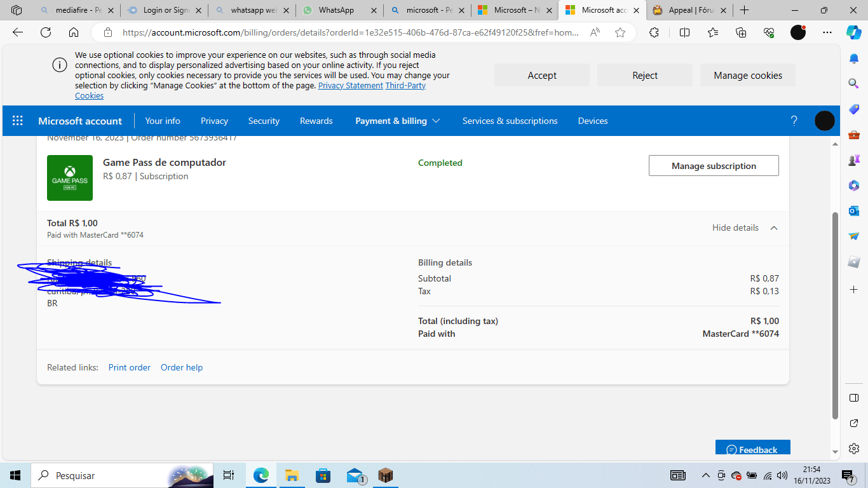Screen dimensions: 868x488
Task: Open the Windows Start menu
Action: tap(15, 475)
